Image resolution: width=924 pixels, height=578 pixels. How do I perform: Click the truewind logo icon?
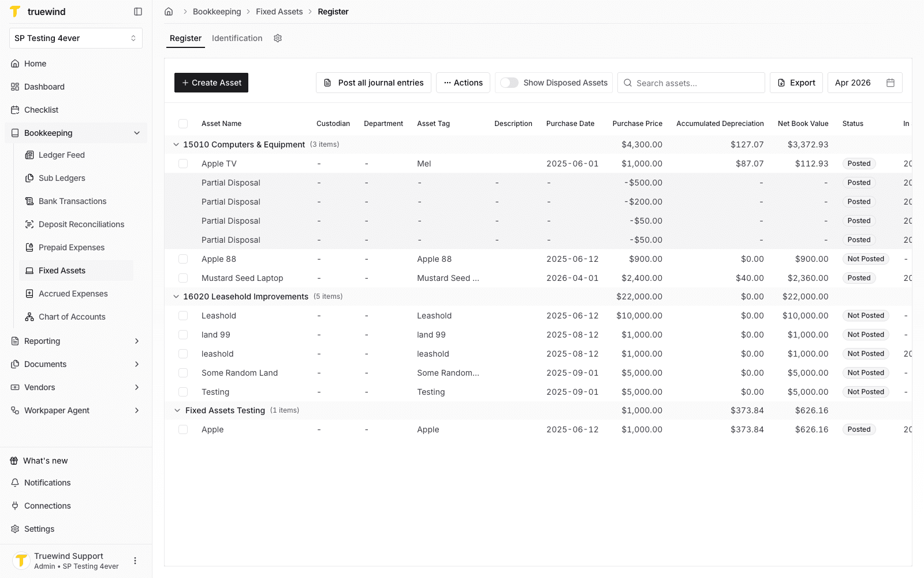point(15,12)
